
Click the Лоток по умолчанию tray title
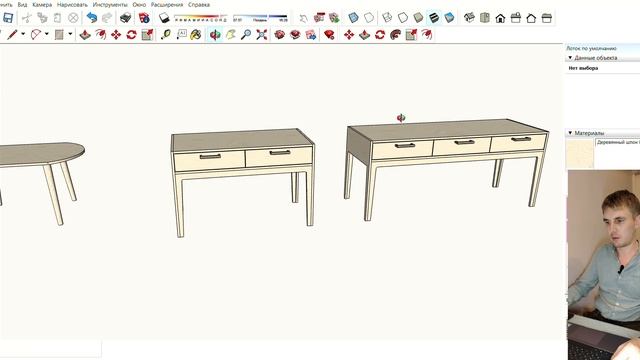coord(591,48)
